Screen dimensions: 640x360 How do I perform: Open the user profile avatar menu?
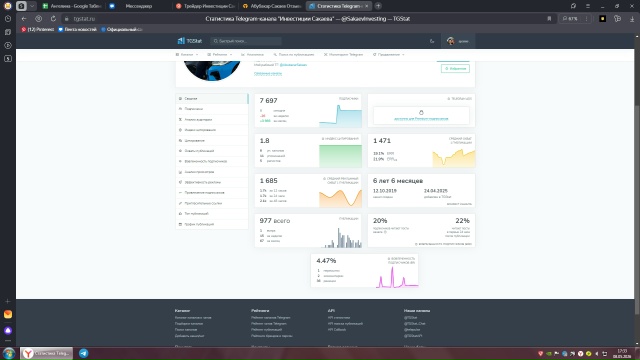458,41
